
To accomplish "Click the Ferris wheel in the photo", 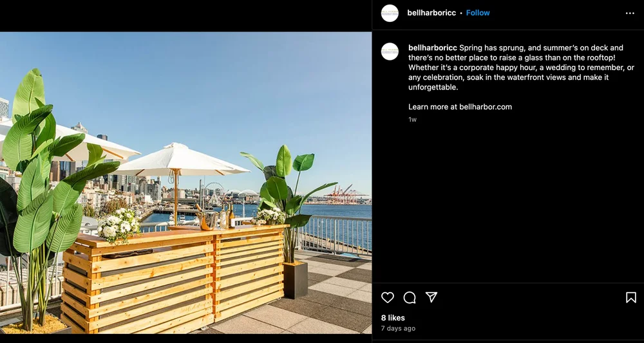I will tap(214, 194).
